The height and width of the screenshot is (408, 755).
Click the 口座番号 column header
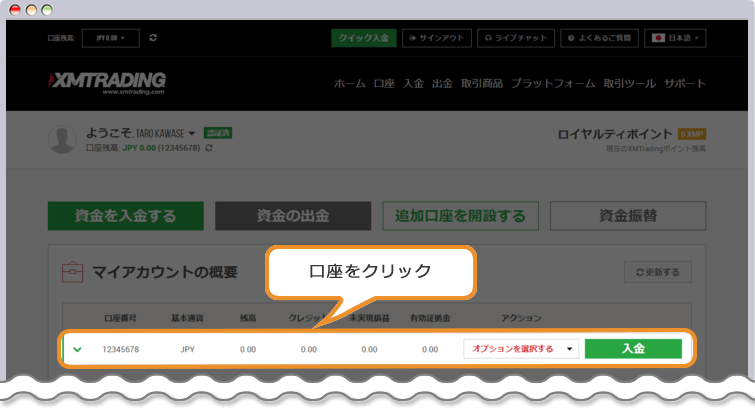click(x=120, y=318)
